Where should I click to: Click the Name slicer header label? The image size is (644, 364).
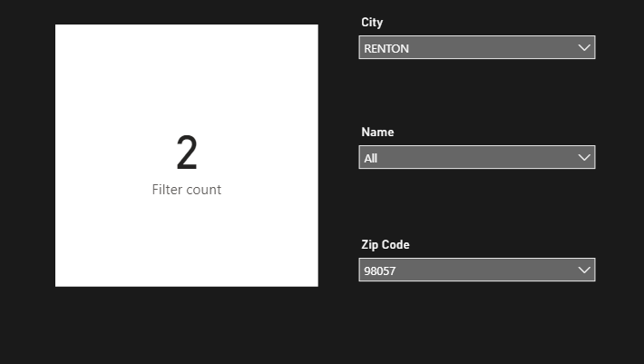(x=377, y=133)
